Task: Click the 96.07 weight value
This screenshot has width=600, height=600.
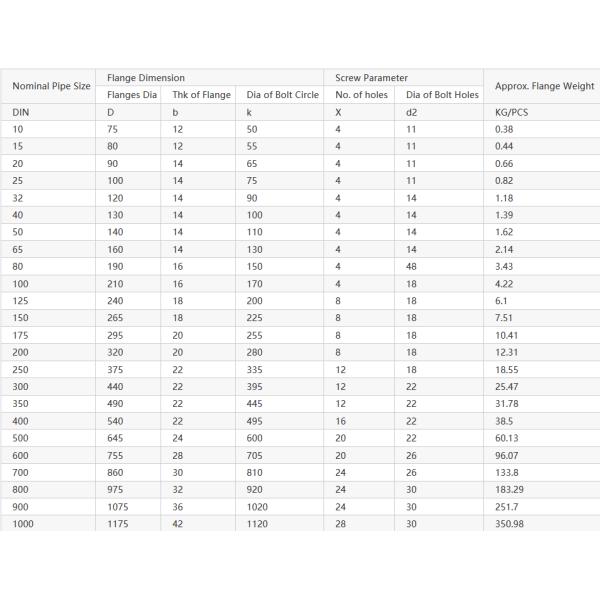Action: 507,455
